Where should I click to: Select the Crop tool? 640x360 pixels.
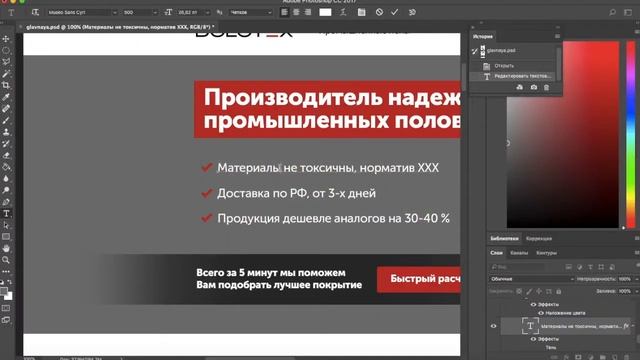[x=6, y=85]
